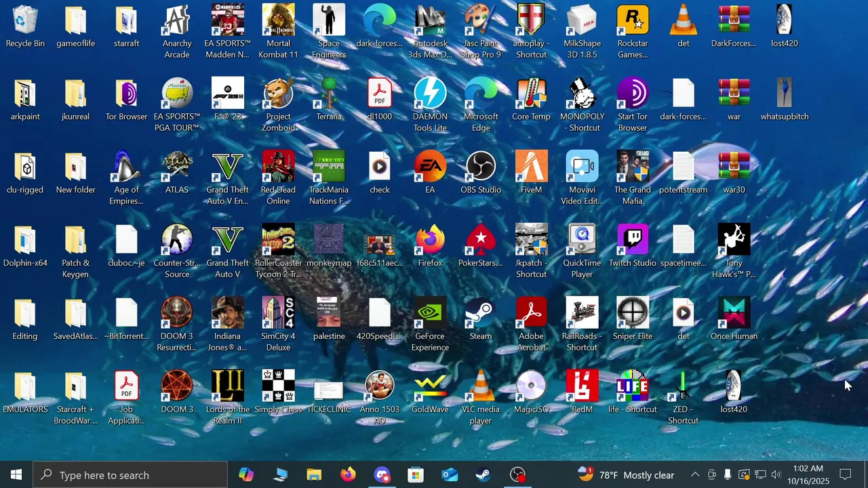
Task: Open the Recycle Bin desktop icon
Action: click(25, 27)
